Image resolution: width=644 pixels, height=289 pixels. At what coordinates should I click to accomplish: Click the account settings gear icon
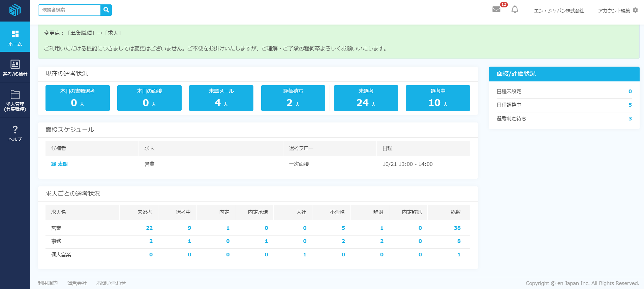(635, 10)
